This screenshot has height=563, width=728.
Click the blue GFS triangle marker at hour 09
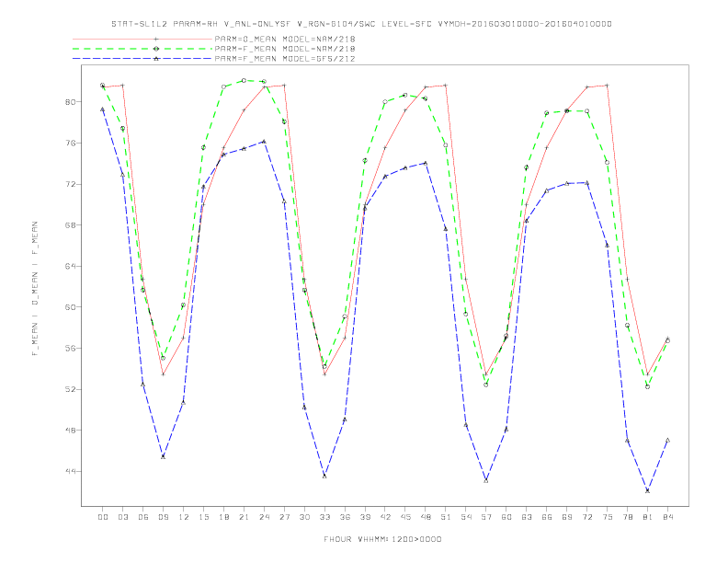[x=163, y=456]
